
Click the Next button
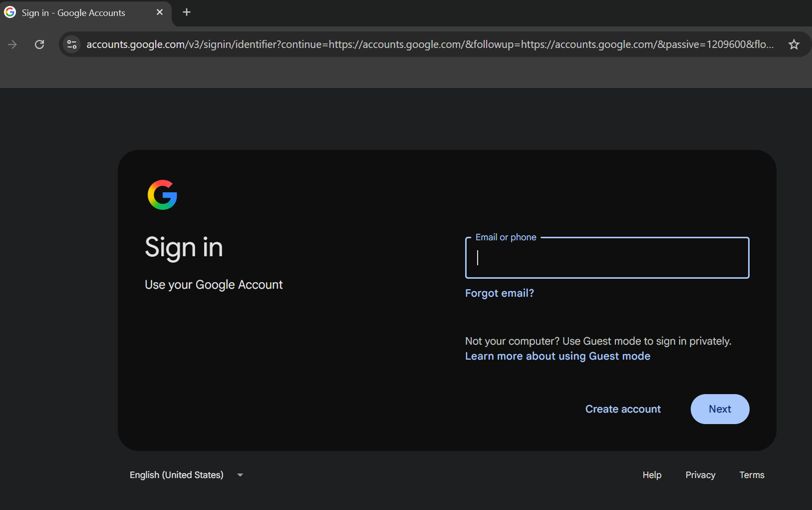tap(720, 409)
